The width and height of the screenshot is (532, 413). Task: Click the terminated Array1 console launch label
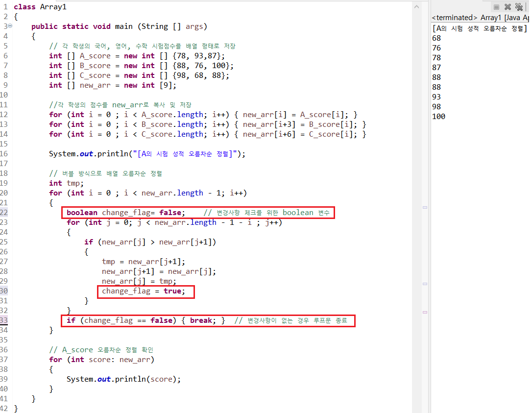pos(480,18)
